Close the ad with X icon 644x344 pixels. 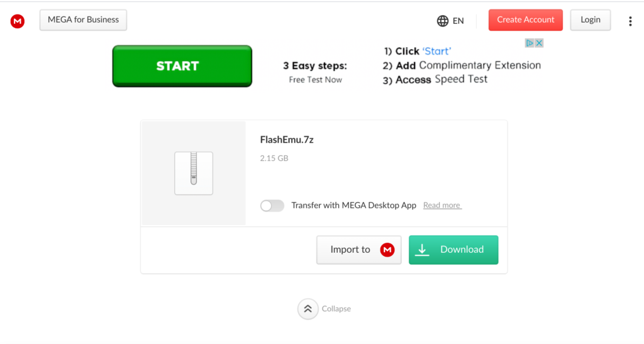[539, 43]
